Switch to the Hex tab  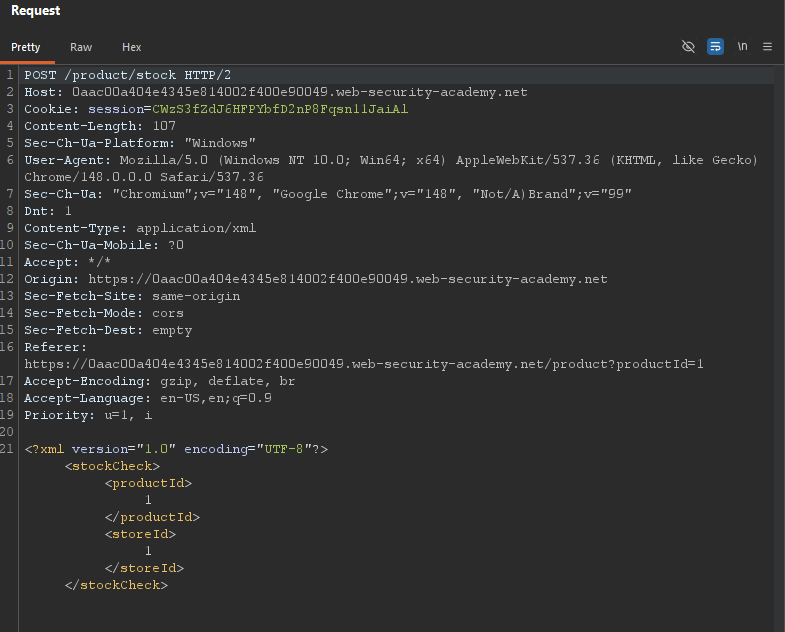click(x=132, y=47)
